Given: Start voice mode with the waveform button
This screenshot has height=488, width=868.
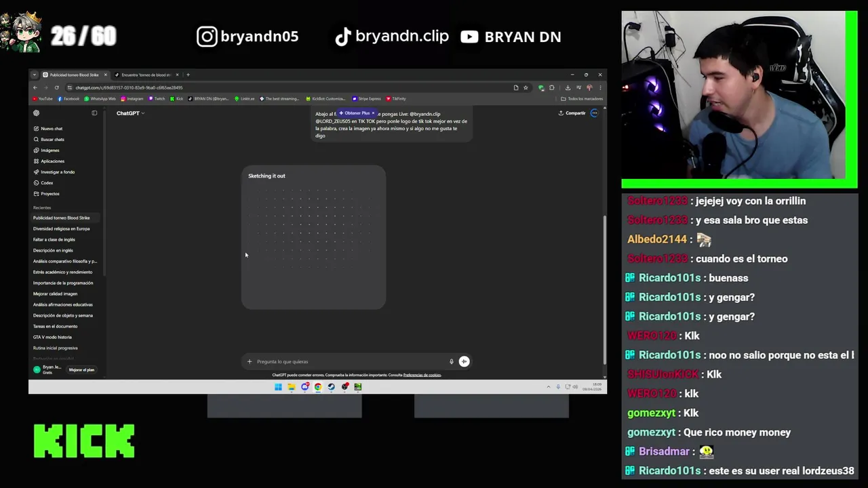Looking at the screenshot, I should pyautogui.click(x=464, y=361).
